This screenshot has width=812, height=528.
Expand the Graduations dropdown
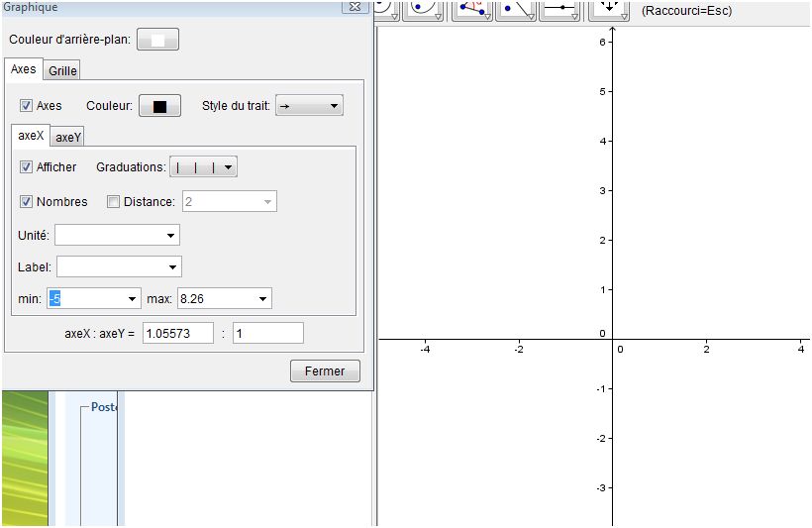(204, 167)
